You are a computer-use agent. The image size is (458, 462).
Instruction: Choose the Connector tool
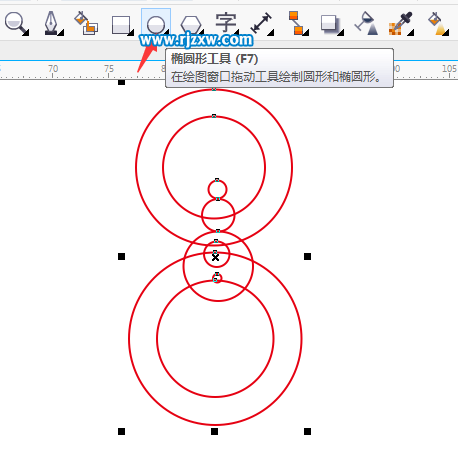point(297,23)
